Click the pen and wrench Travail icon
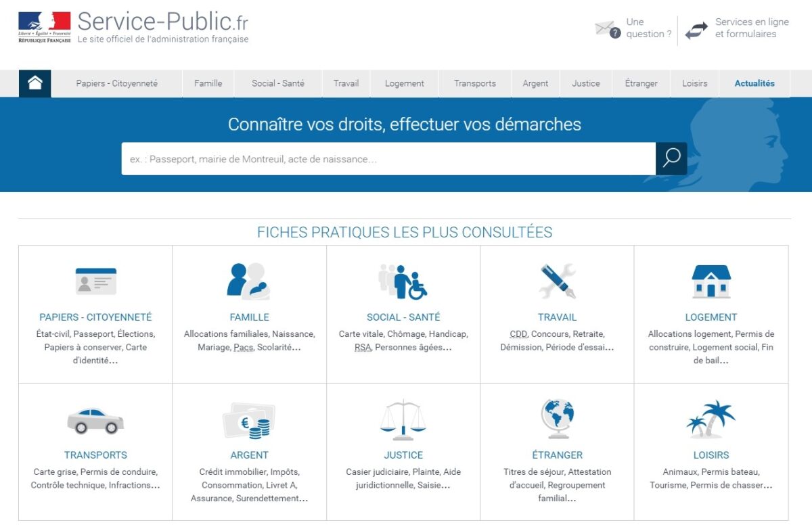This screenshot has height=529, width=812. coord(558,281)
